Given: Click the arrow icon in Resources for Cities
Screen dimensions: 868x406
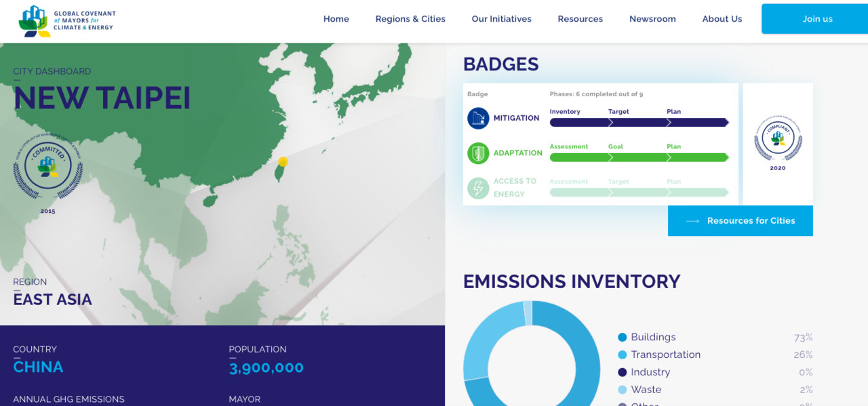Looking at the screenshot, I should [x=692, y=221].
